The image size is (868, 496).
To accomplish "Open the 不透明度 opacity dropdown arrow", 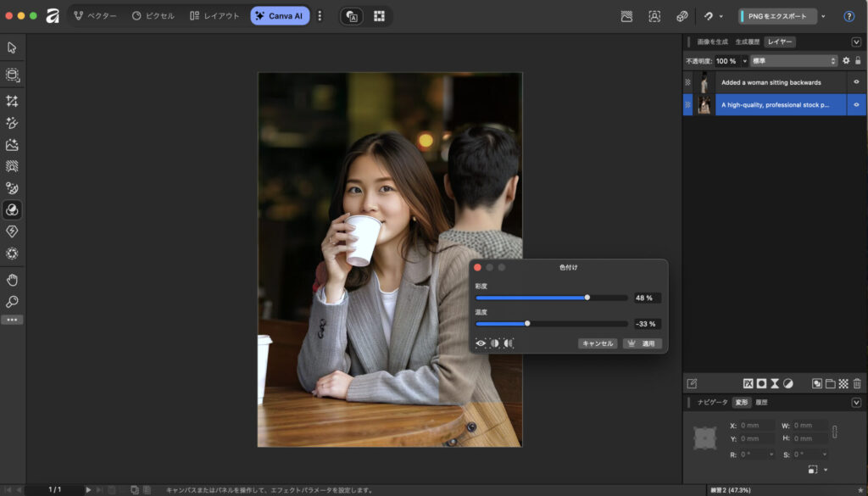I will (x=744, y=61).
